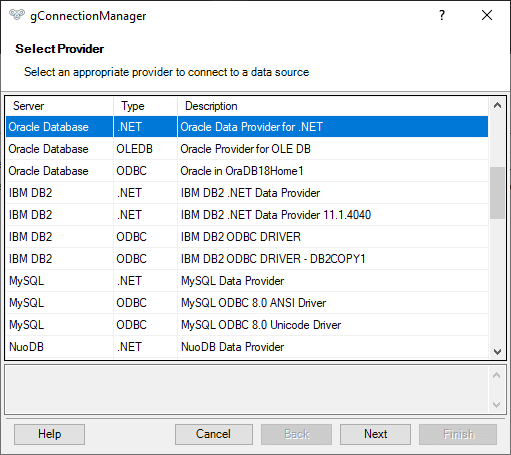Sort by the Description column header
Image resolution: width=511 pixels, height=455 pixels.
[333, 106]
